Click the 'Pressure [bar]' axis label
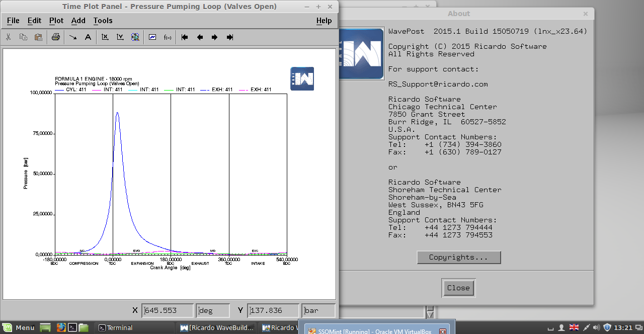Image resolution: width=644 pixels, height=334 pixels. [x=26, y=173]
